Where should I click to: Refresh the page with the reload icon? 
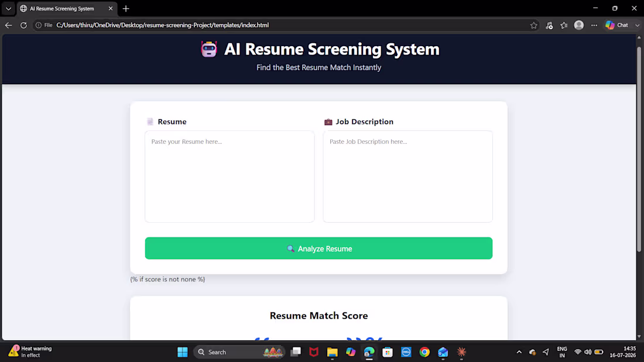[23, 25]
